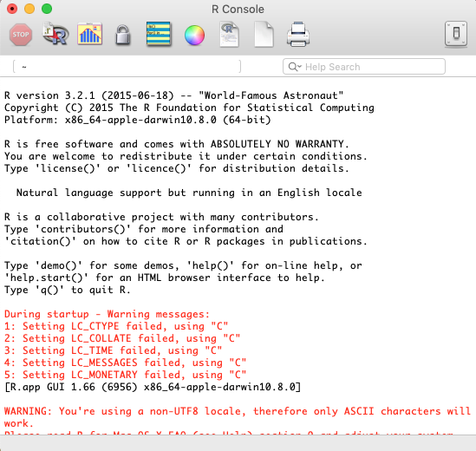Click the LC_COLLATE failed warning
This screenshot has width=476, height=451.
(x=122, y=338)
